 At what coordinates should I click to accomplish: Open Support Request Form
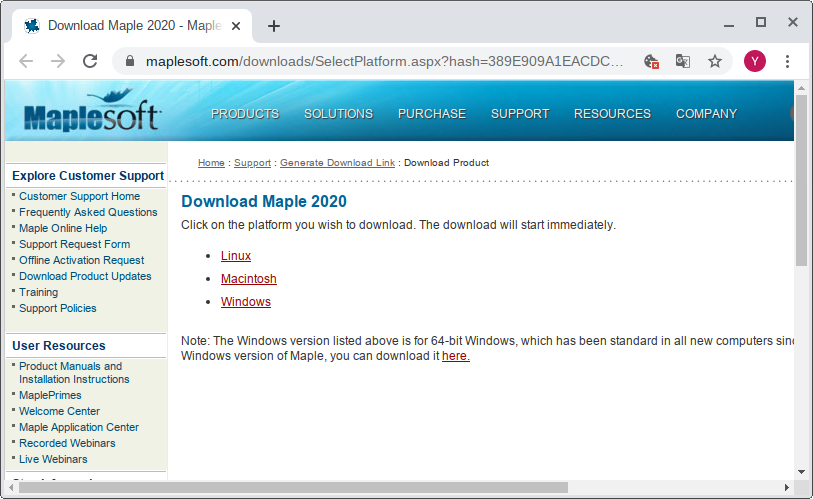tap(75, 244)
